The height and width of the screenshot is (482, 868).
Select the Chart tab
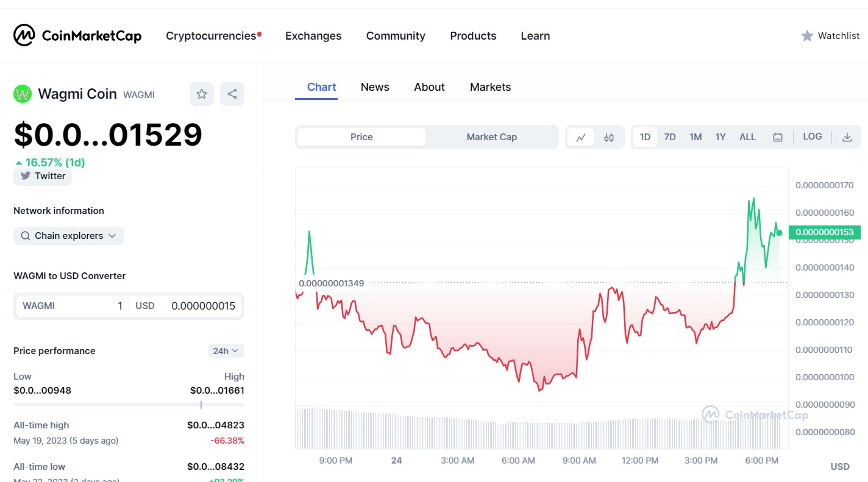pos(321,87)
